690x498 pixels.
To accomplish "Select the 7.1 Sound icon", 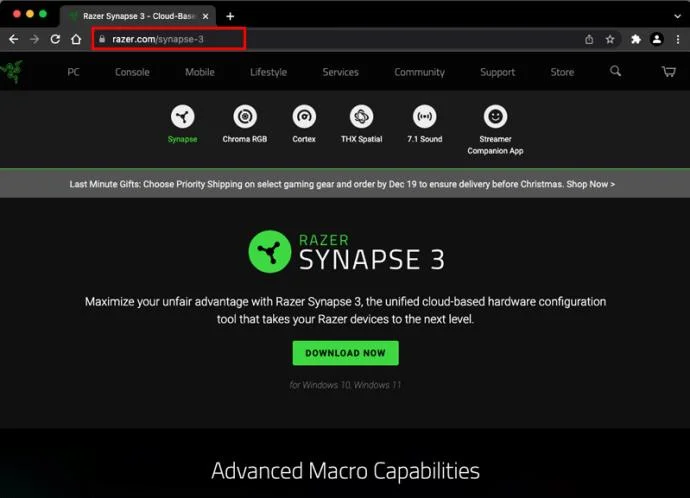I will click(425, 117).
